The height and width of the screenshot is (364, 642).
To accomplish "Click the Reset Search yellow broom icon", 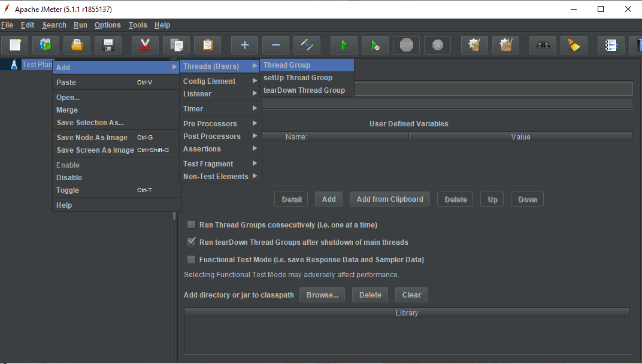I will [574, 45].
